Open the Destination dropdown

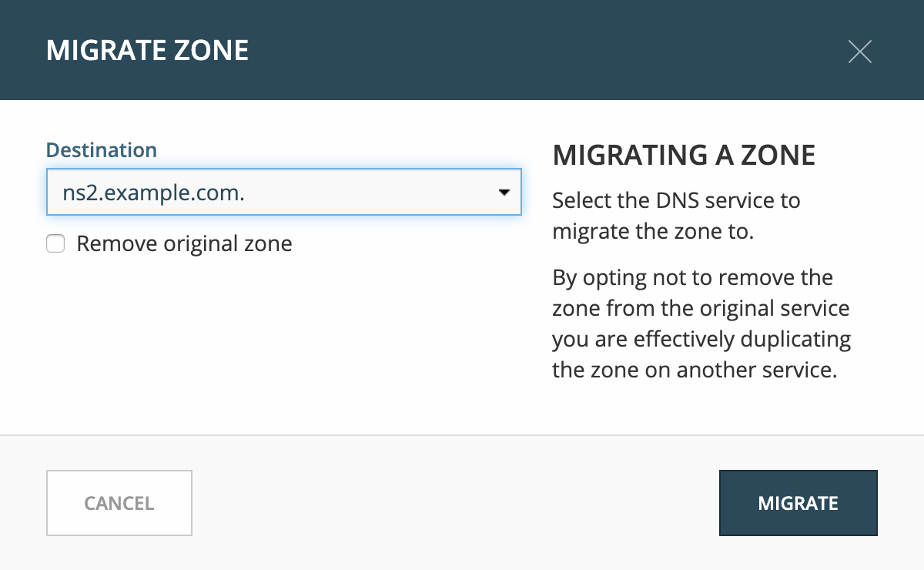tap(284, 192)
